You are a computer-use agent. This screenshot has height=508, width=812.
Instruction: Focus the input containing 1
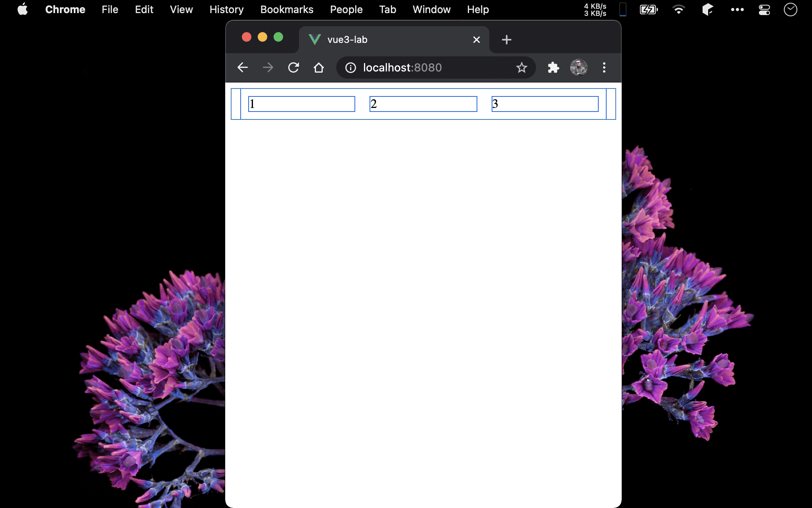(302, 104)
